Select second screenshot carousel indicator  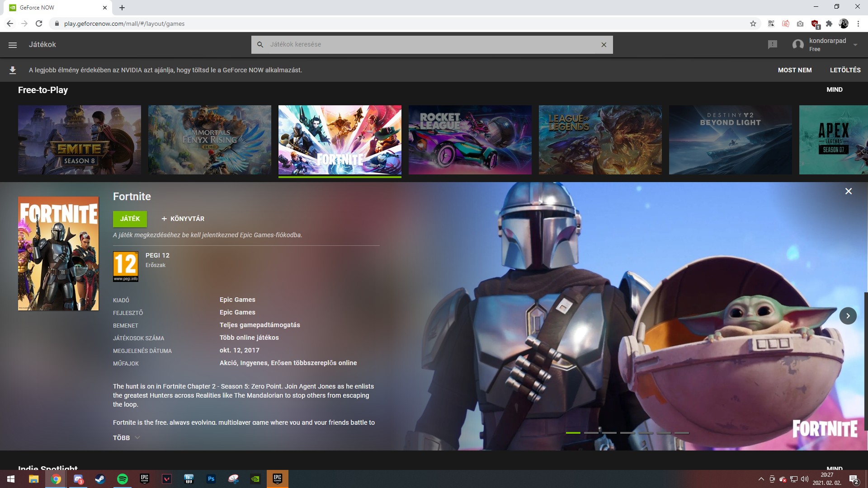tap(591, 433)
